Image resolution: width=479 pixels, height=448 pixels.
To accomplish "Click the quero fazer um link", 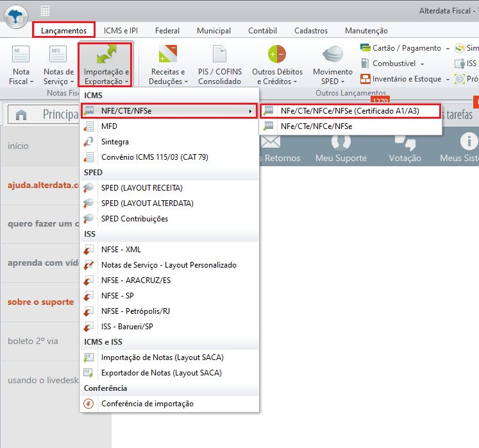I will 43,224.
